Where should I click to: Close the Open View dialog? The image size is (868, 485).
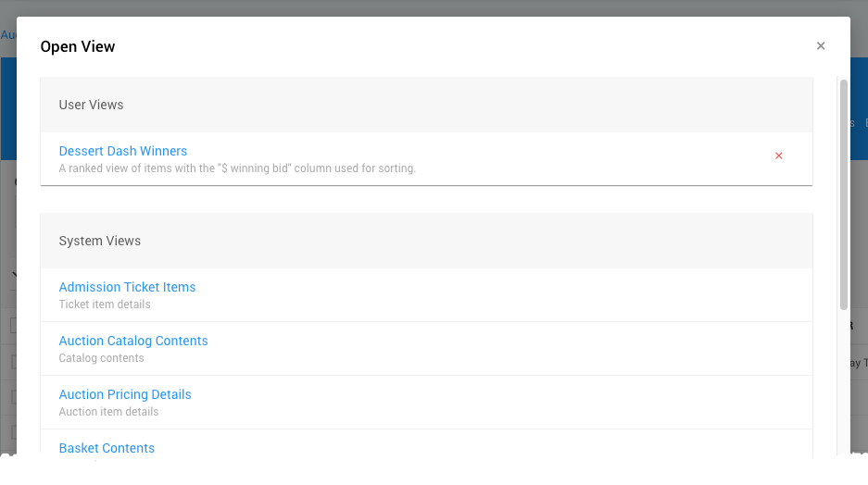(821, 46)
